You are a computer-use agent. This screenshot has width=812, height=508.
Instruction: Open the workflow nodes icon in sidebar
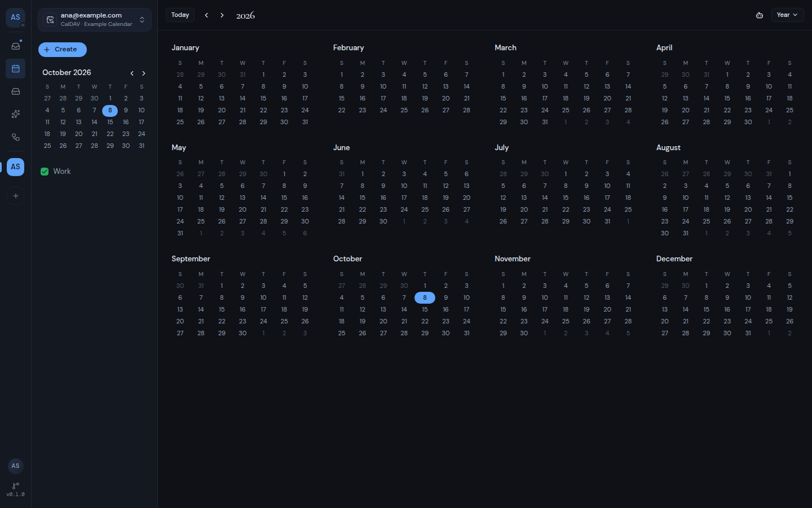[16, 137]
